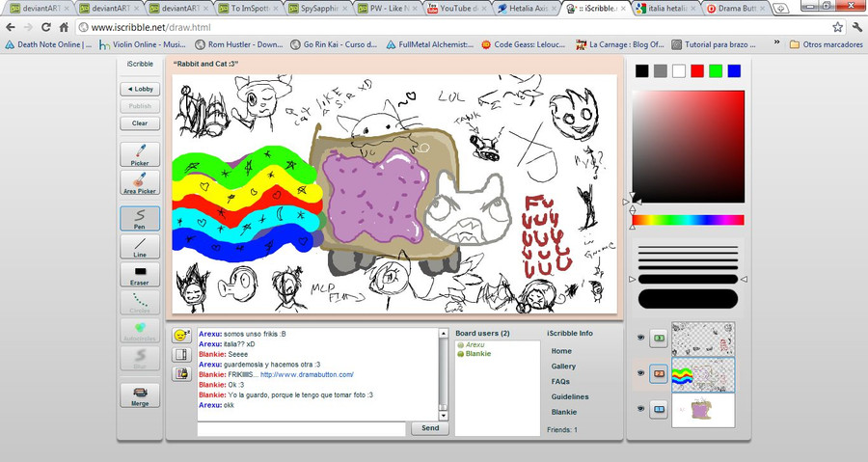Open the Chrome wrench menu

point(857,27)
